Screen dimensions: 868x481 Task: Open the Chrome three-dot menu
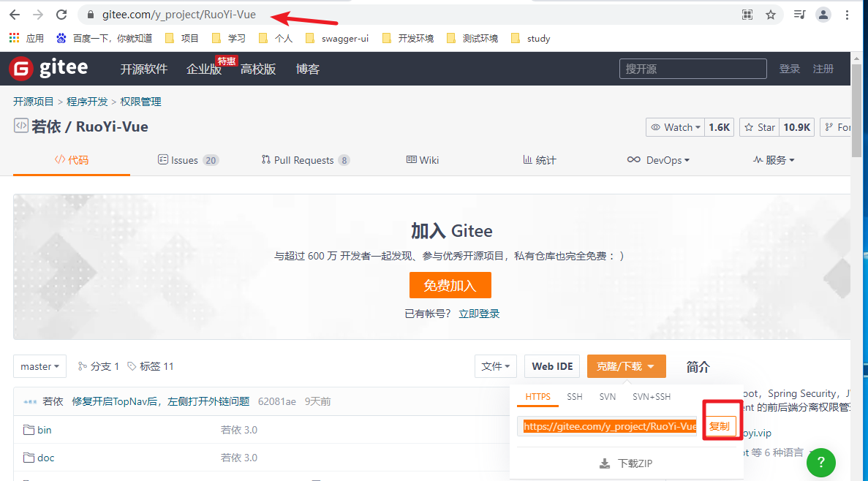[x=847, y=15]
